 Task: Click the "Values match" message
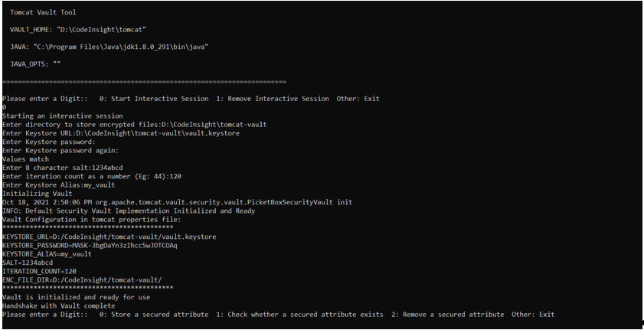point(27,159)
